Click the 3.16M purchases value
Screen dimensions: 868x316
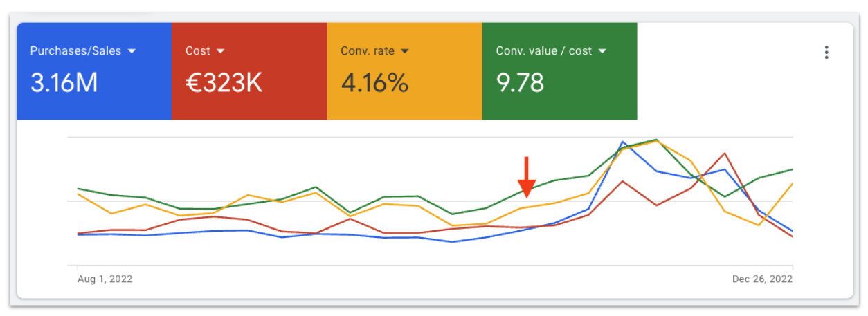pyautogui.click(x=64, y=83)
